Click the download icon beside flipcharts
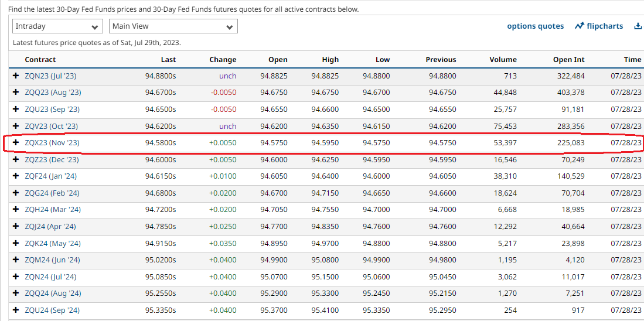This screenshot has width=644, height=321. (638, 26)
